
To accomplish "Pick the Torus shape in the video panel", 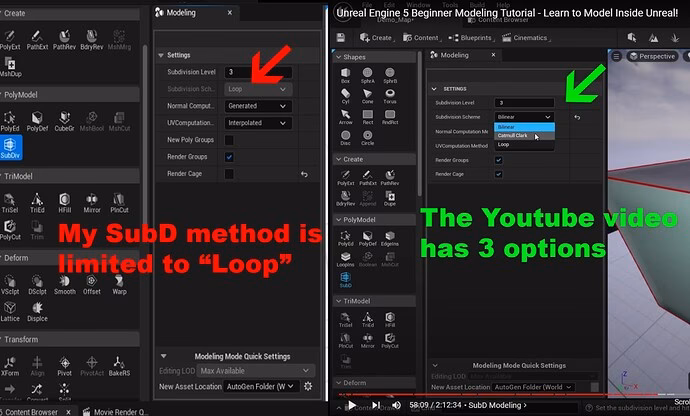I will tap(390, 96).
